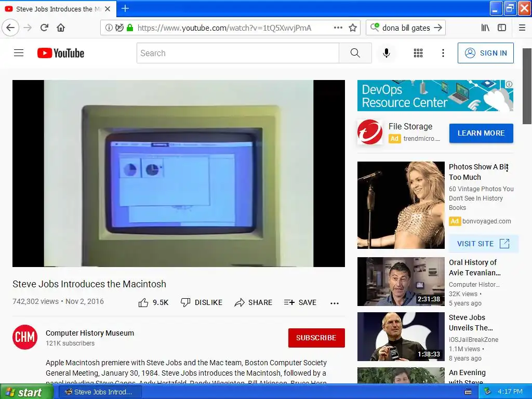532x399 pixels.
Task: Open a new browser tab
Action: (x=125, y=8)
